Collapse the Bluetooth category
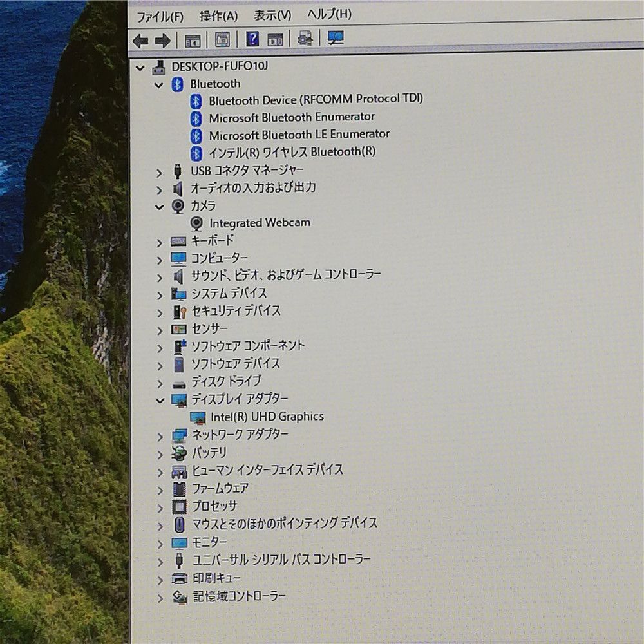 point(158,86)
